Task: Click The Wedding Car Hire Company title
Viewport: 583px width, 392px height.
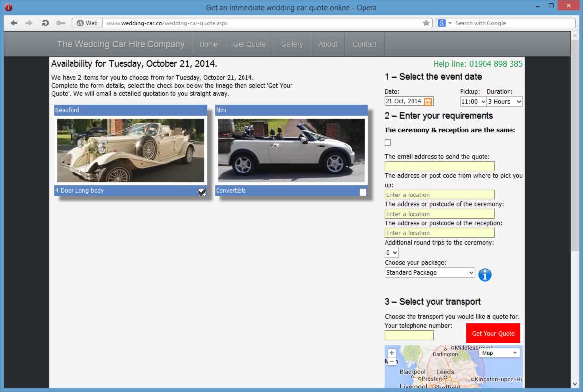Action: [121, 44]
